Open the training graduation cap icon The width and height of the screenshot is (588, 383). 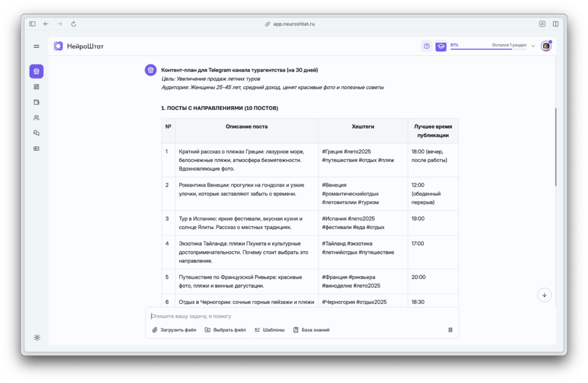coord(441,46)
